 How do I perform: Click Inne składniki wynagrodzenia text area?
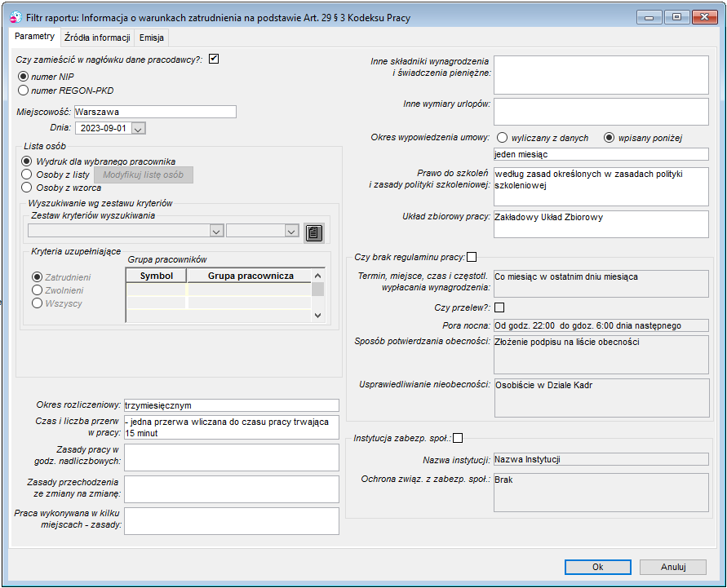(601, 74)
